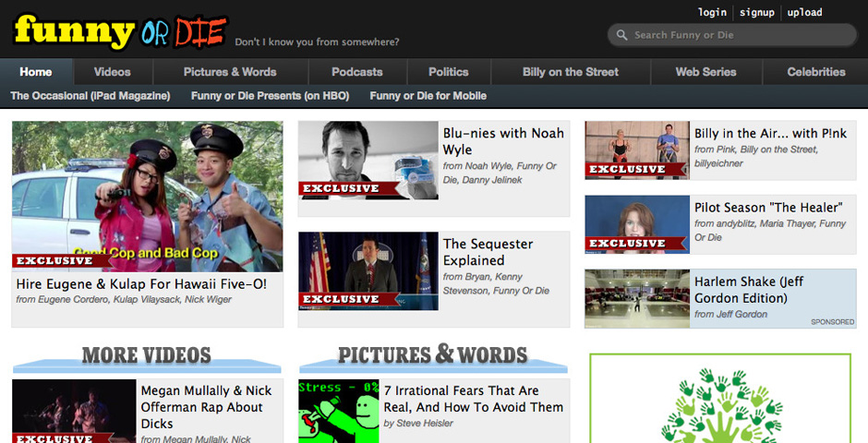Image resolution: width=868 pixels, height=443 pixels.
Task: Select the Web Series tab
Action: (705, 72)
